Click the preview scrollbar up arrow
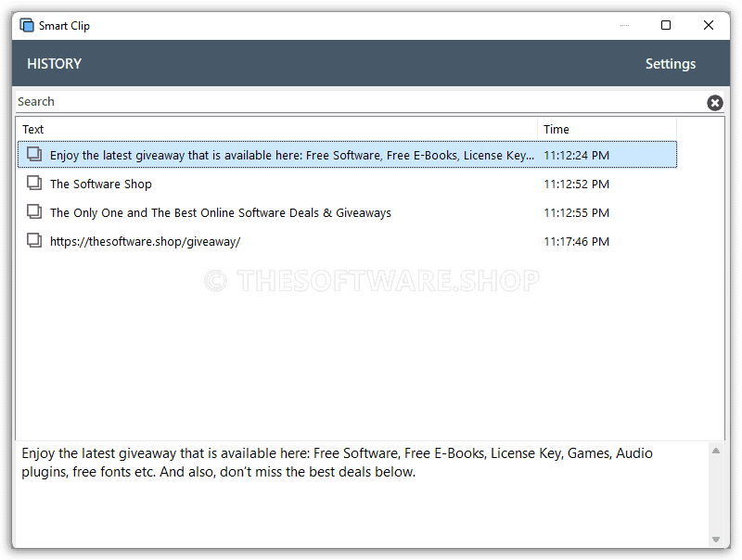 (x=716, y=451)
